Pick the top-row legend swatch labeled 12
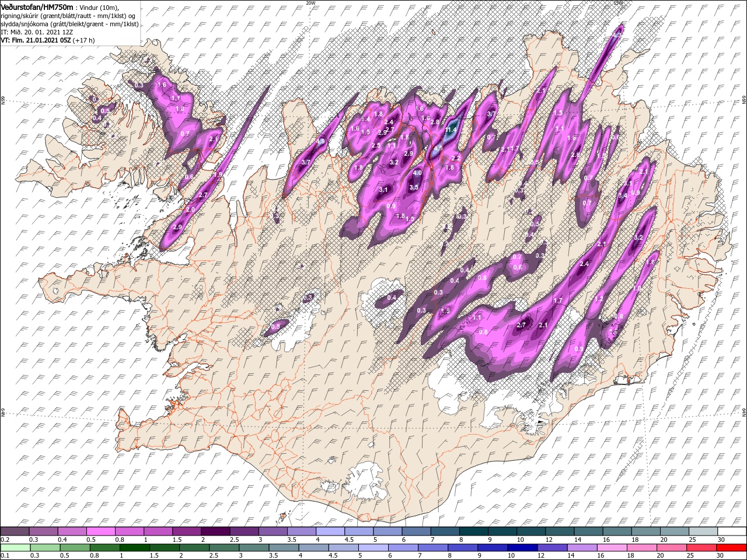Viewport: 747px width, 560px height. pos(558,531)
